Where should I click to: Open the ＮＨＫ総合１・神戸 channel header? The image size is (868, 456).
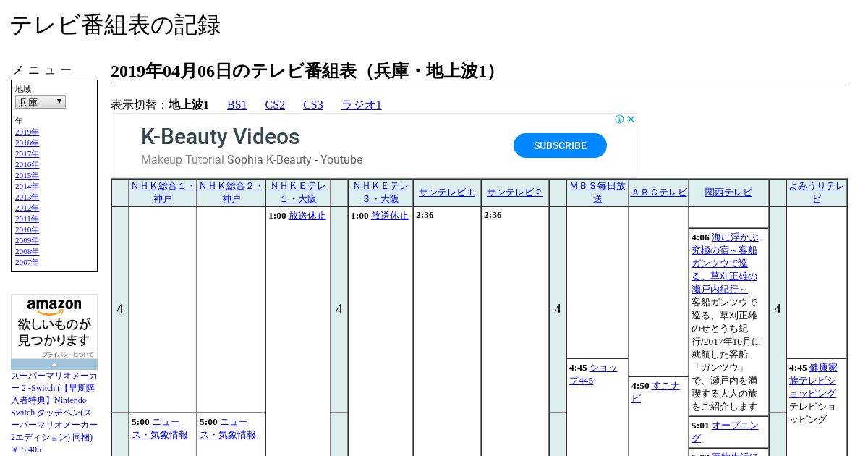(x=163, y=193)
